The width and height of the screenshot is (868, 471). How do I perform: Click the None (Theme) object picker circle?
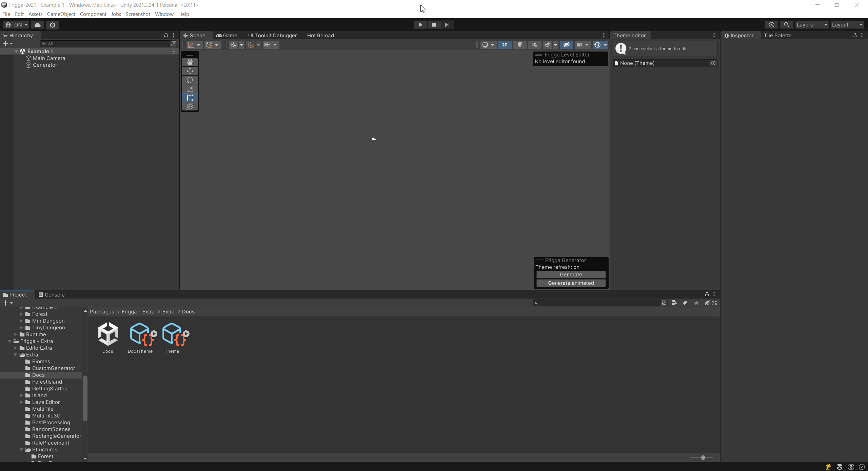click(x=713, y=63)
